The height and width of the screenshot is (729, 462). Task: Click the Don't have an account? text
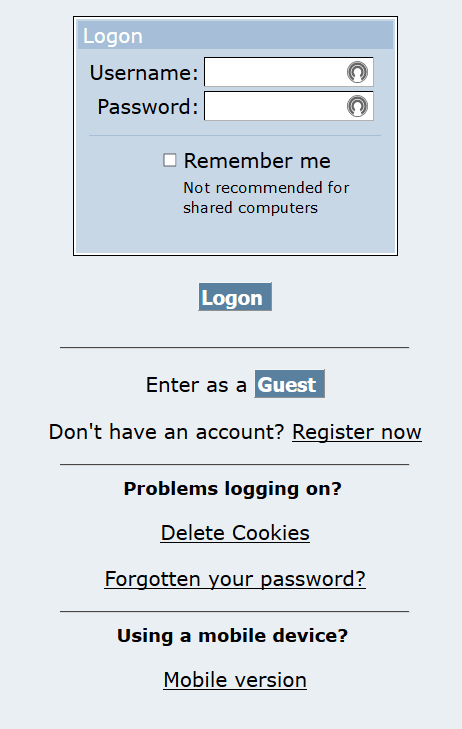click(166, 432)
